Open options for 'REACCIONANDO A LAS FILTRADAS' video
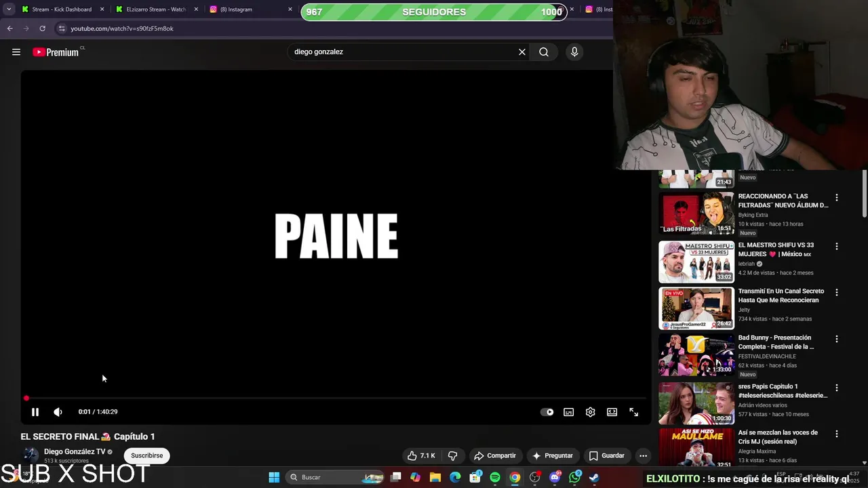 click(836, 198)
